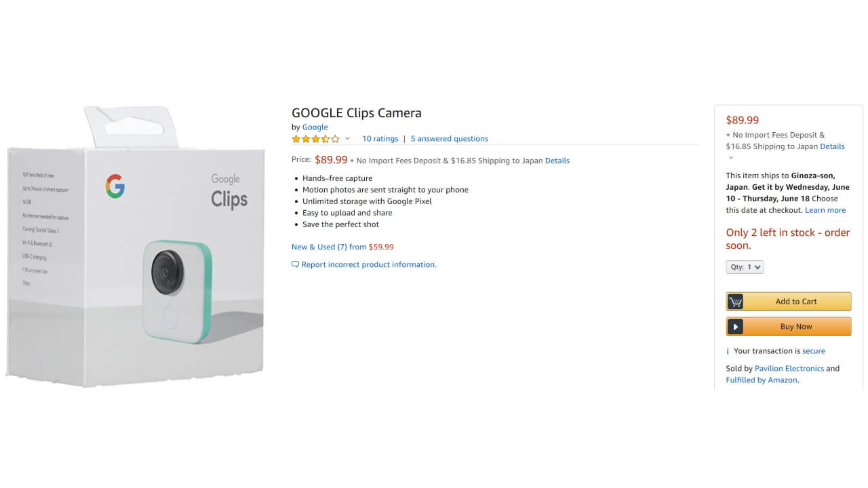Expand the shipping details chevron under price
Screen dimensions: 868x488
(x=731, y=158)
